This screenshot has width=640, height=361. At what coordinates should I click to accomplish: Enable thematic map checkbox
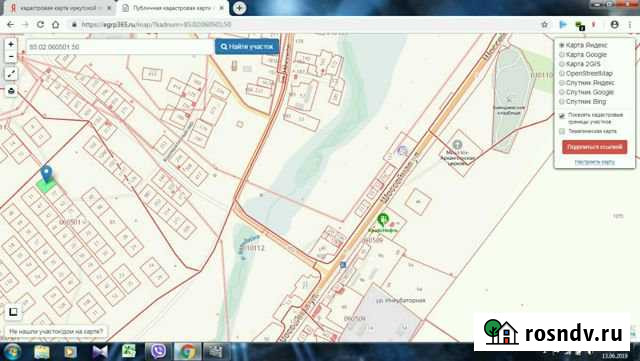[x=562, y=131]
